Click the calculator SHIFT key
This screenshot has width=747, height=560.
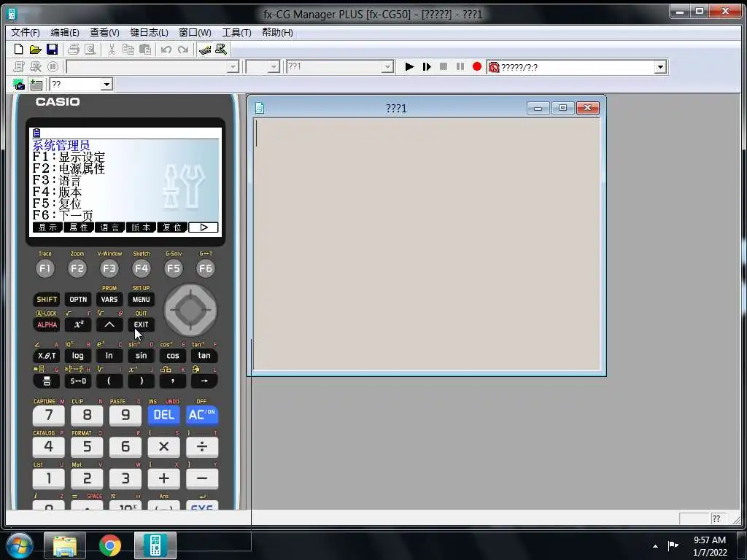coord(47,299)
